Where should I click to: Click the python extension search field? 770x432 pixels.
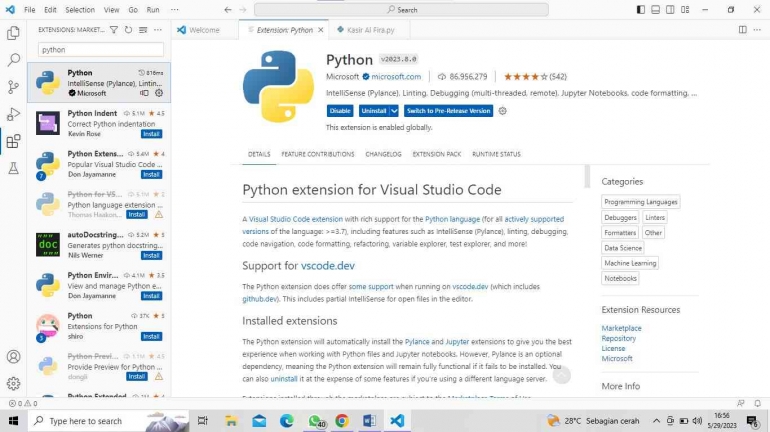click(x=101, y=50)
